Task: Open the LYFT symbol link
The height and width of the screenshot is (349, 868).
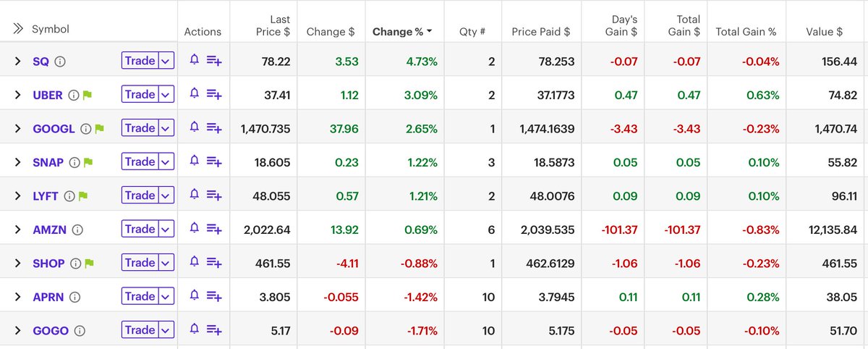Action: coord(46,196)
